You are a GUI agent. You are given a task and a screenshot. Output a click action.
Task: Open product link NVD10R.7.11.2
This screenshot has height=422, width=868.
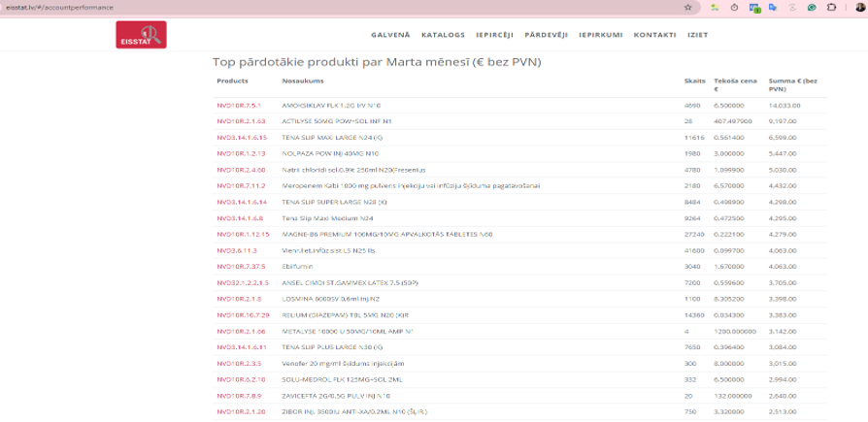[241, 186]
